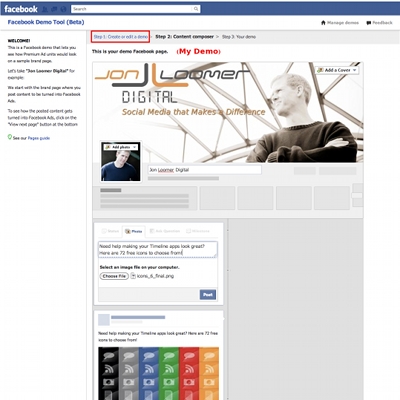The width and height of the screenshot is (400, 400).
Task: Open the friend requests icon
Action: tap(46, 9)
